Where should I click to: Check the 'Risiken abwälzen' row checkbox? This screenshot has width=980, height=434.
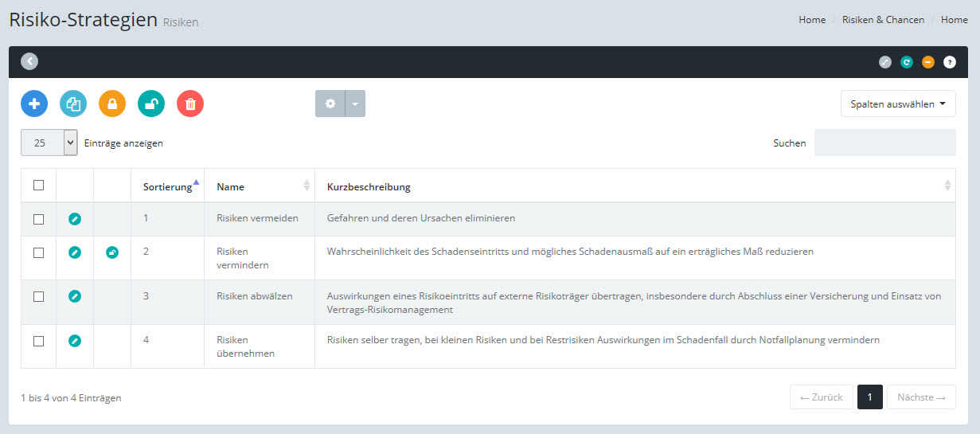38,296
